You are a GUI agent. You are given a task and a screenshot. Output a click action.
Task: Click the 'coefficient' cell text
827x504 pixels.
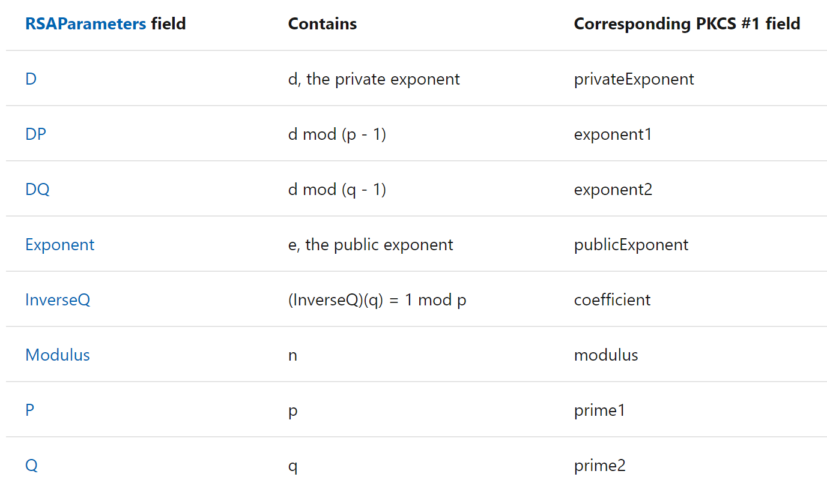[x=612, y=300]
